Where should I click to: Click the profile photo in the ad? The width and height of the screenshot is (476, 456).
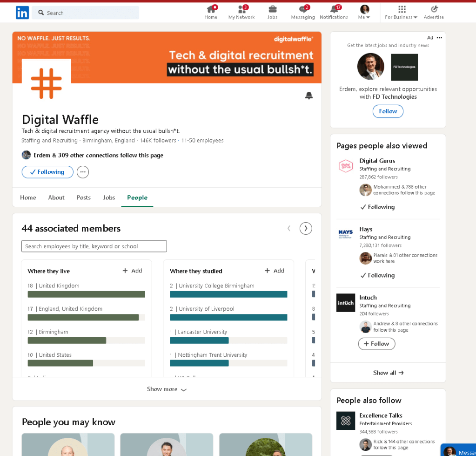click(371, 67)
